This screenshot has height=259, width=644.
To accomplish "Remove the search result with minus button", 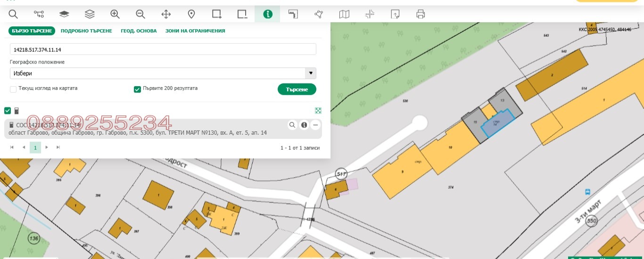I will pyautogui.click(x=315, y=125).
